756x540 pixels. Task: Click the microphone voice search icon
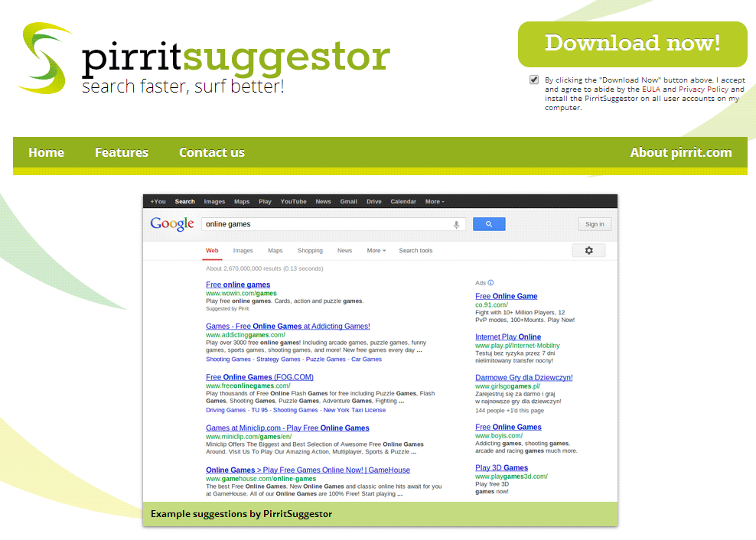[x=456, y=225]
